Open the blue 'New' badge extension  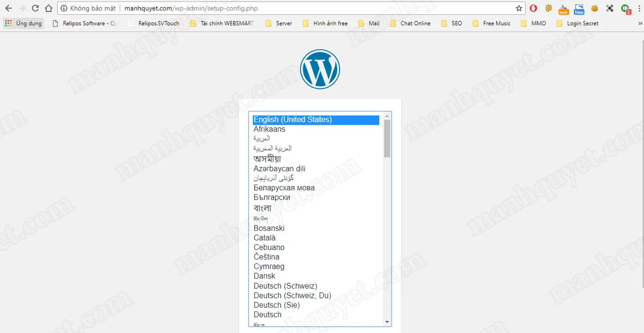point(579,9)
